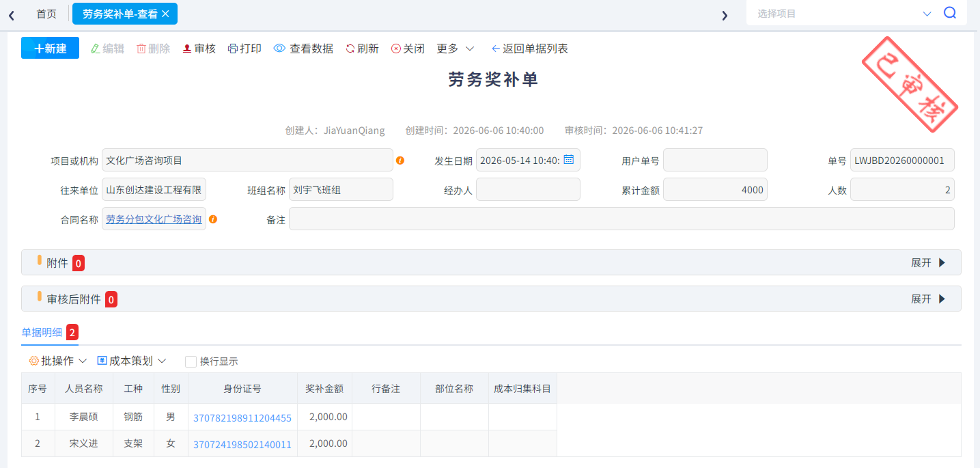The height and width of the screenshot is (468, 980).
Task: Click the 审核 stamp button
Action: (199, 49)
